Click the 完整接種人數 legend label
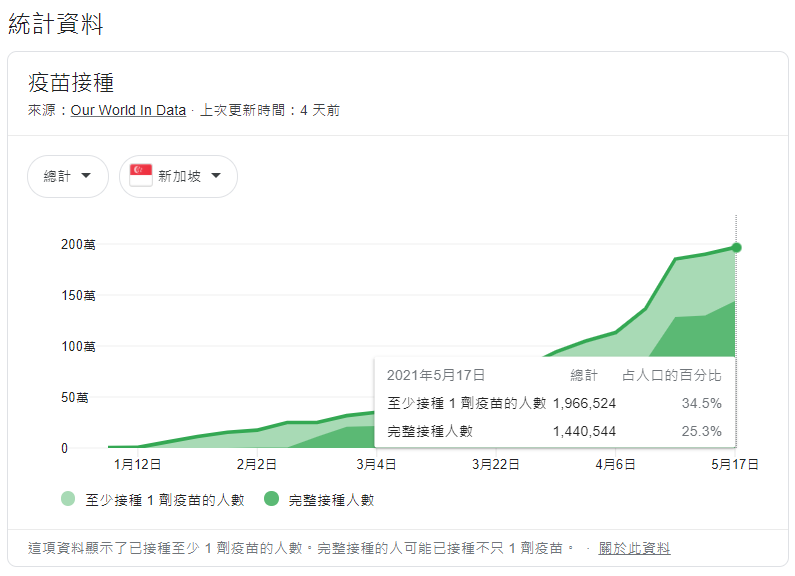Screen dimensions: 795x576 click(332, 500)
